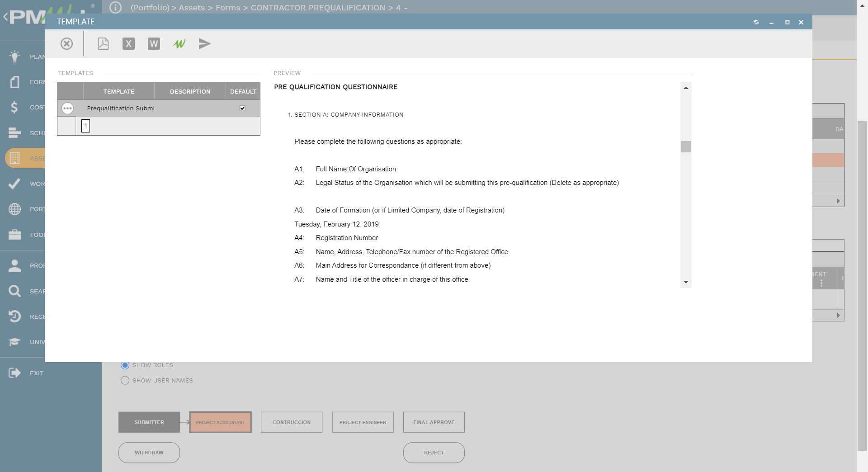
Task: Open the Portal globe icon in the sidebar
Action: coord(15,209)
